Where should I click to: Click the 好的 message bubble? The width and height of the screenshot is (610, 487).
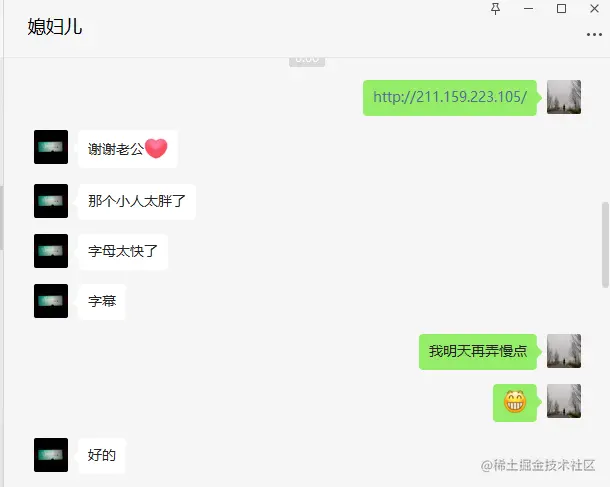[x=102, y=455]
